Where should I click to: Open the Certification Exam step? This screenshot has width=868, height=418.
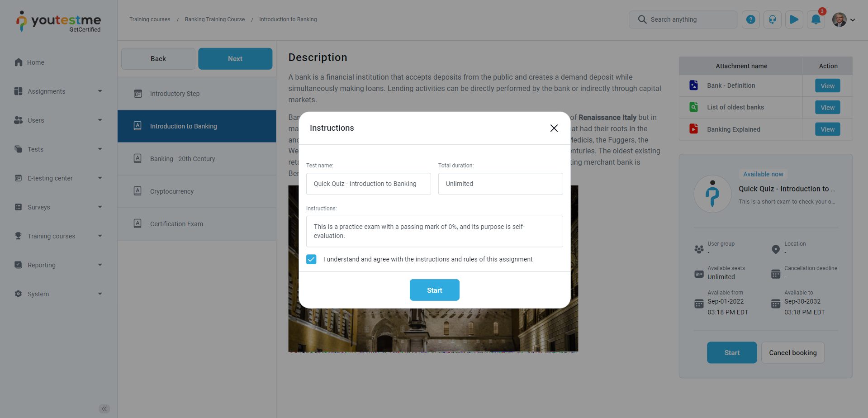[x=176, y=224]
